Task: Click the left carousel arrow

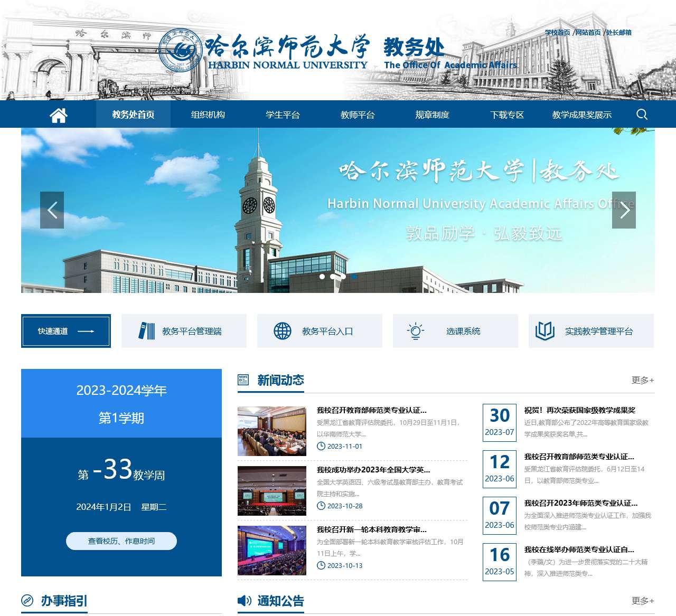Action: click(x=52, y=209)
